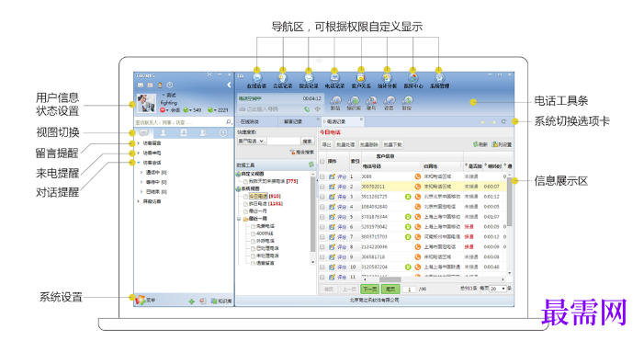Click the refresh icon beside 数据工具
The image size is (644, 341).
coord(311,165)
